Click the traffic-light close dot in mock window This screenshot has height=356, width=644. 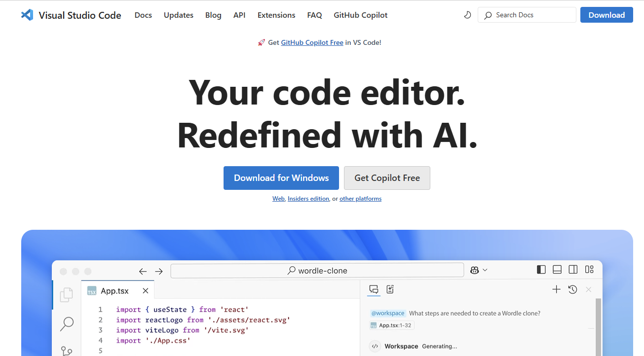click(x=63, y=272)
